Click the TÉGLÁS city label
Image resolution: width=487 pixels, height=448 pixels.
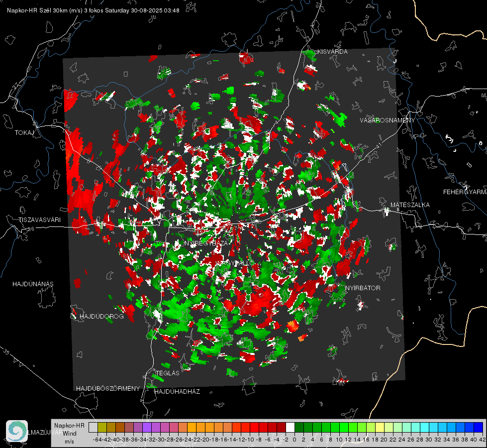click(168, 373)
